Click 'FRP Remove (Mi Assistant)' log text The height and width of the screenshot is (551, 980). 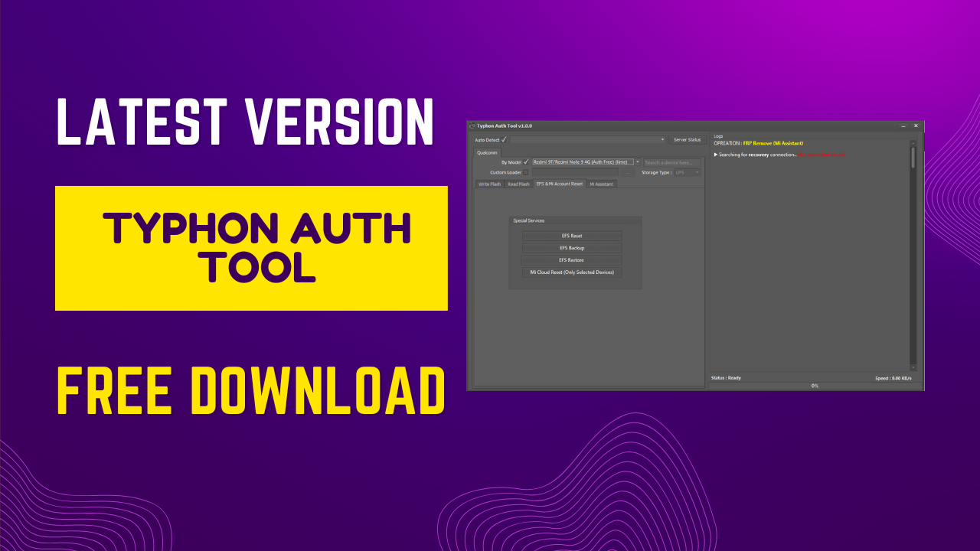pyautogui.click(x=773, y=143)
